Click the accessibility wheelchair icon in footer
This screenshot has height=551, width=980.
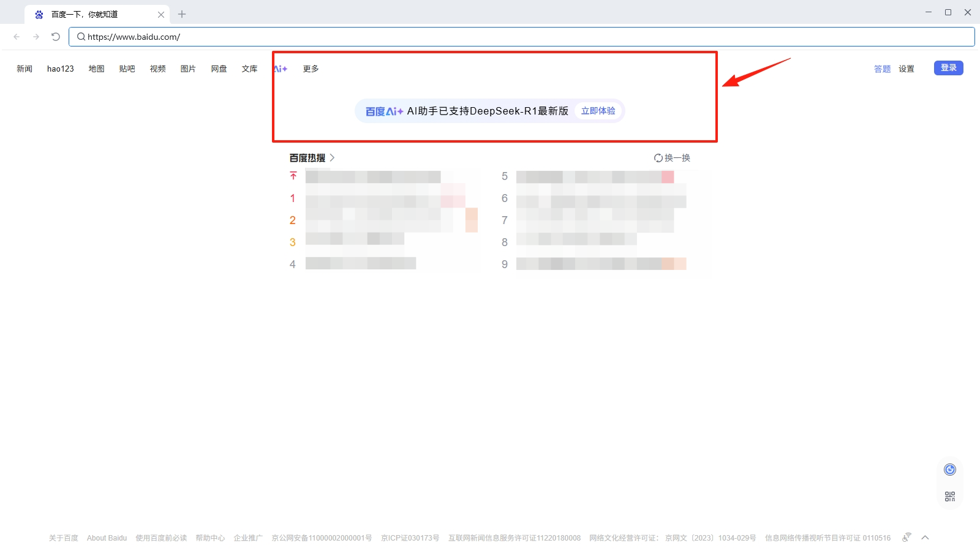click(907, 538)
